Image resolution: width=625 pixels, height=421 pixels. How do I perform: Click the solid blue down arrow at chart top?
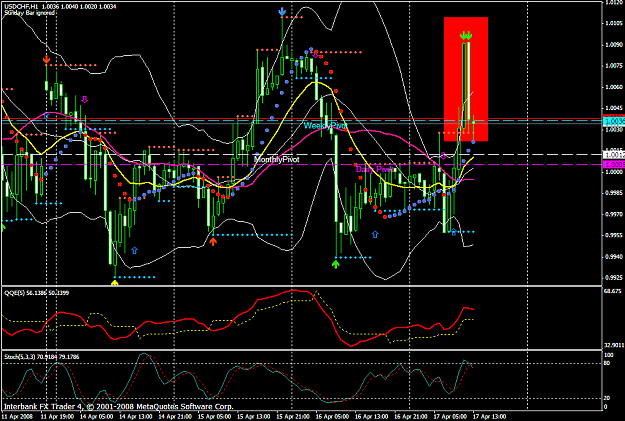click(x=282, y=12)
